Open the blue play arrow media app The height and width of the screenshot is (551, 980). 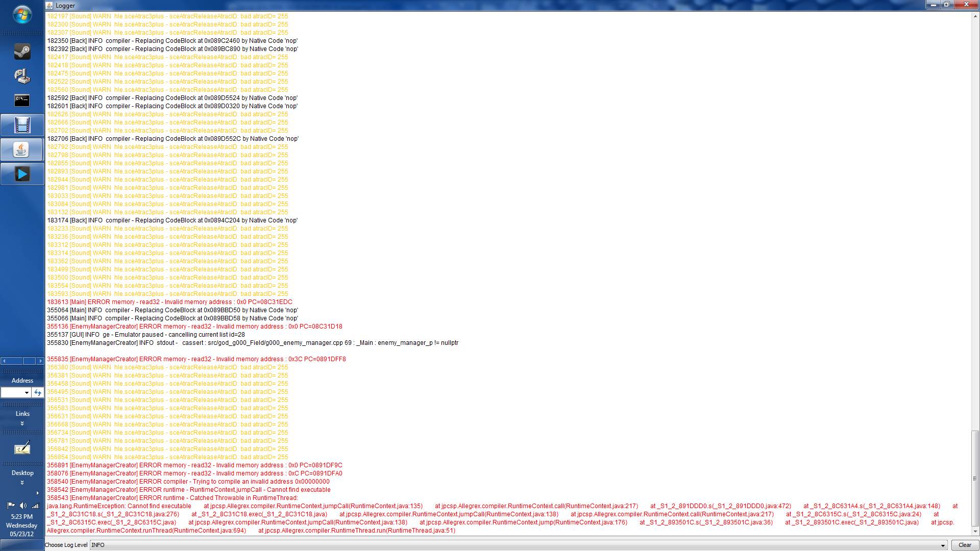[x=22, y=174]
